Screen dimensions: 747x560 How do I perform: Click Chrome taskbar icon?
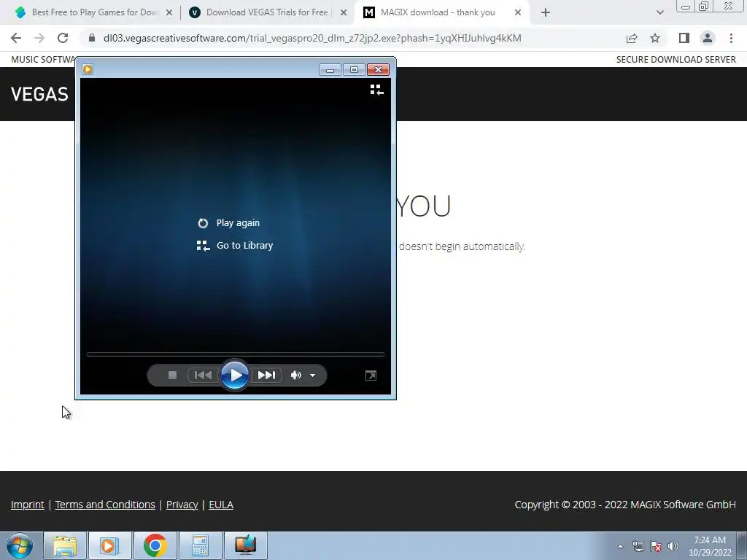[x=155, y=545]
